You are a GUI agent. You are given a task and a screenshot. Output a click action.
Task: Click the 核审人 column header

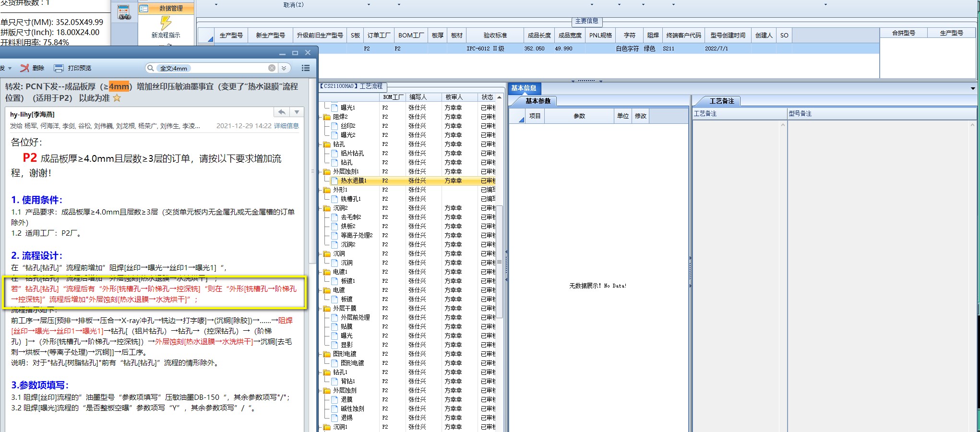(459, 97)
